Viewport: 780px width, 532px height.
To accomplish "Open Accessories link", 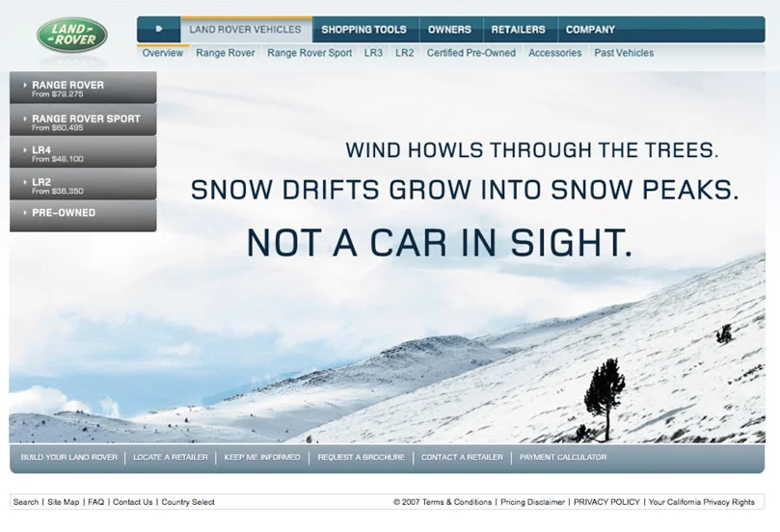I will click(x=554, y=53).
